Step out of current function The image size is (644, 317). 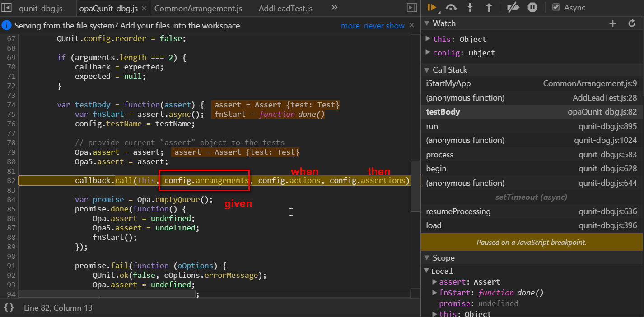[x=489, y=7]
